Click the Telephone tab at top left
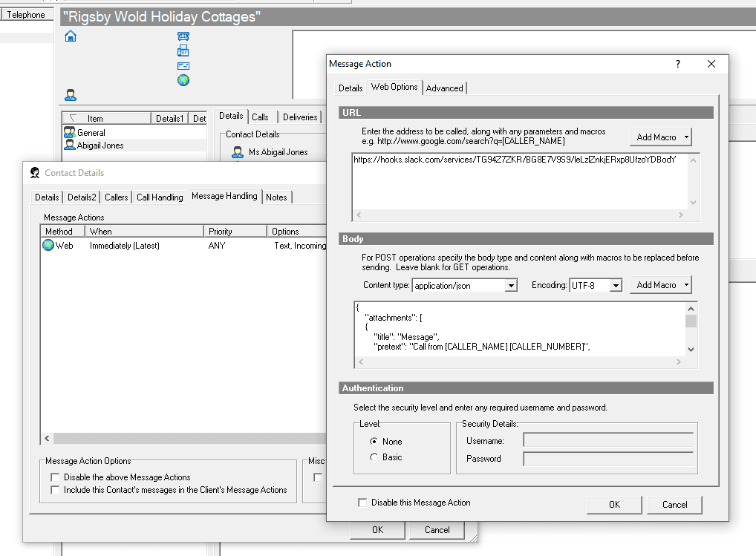This screenshot has width=756, height=556. point(25,14)
